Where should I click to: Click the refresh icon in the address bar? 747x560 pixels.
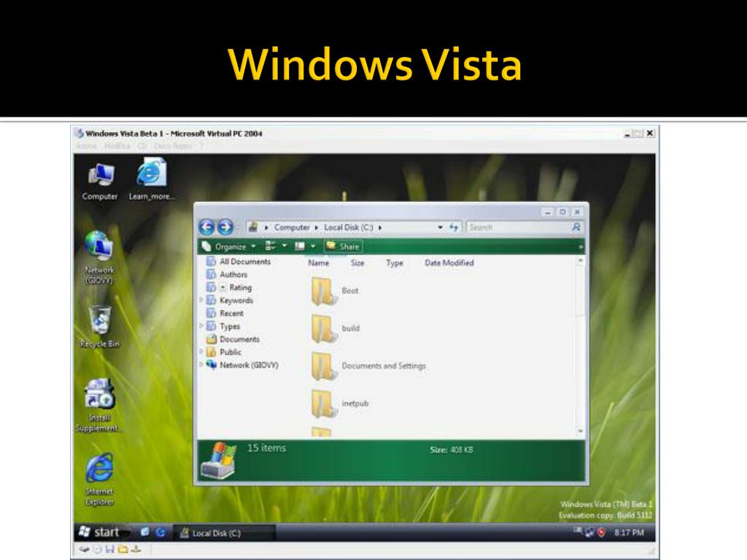pos(454,227)
